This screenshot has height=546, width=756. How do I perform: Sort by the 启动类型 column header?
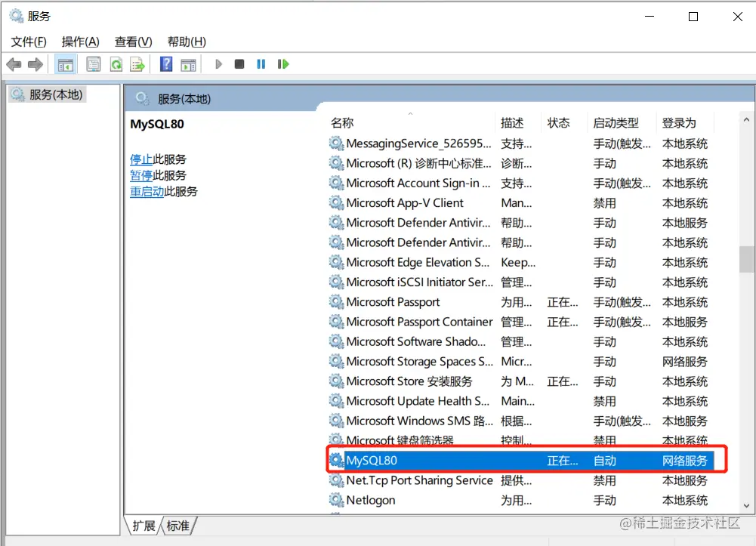point(622,123)
